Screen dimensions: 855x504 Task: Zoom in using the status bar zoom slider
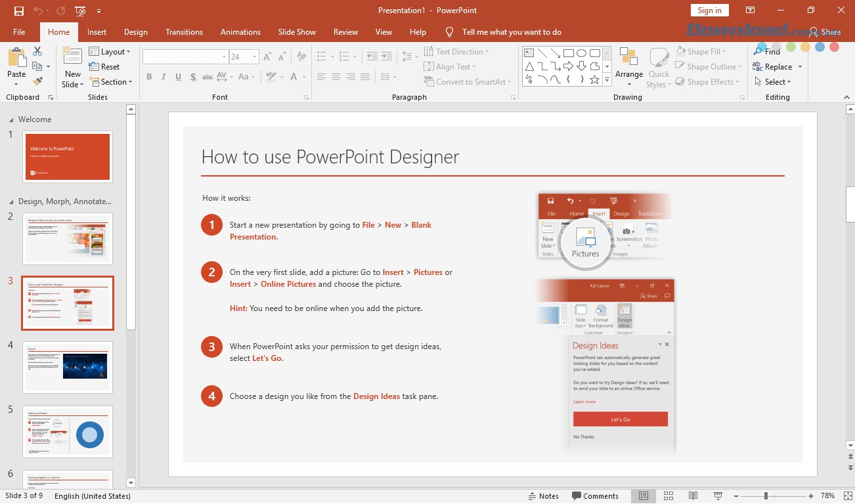[812, 495]
